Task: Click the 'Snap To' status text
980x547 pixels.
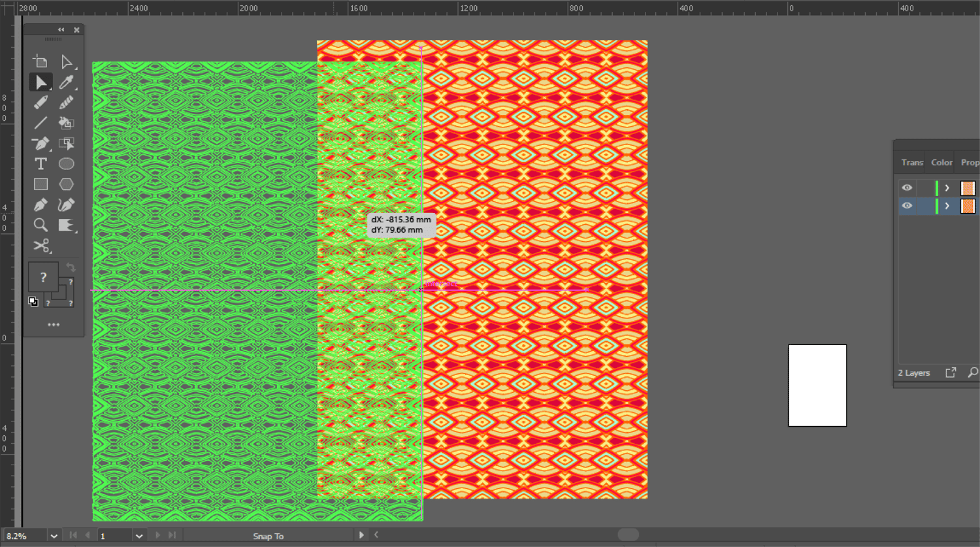Action: point(269,536)
